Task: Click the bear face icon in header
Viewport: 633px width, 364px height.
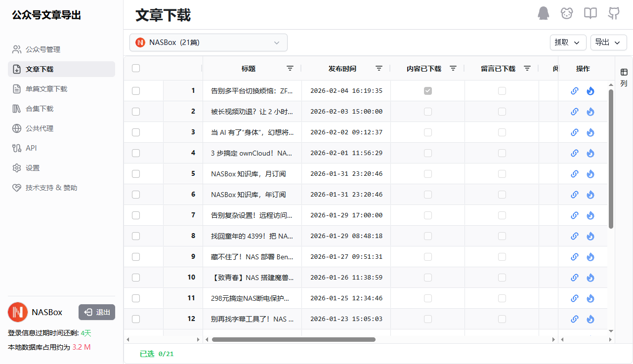Action: (567, 13)
